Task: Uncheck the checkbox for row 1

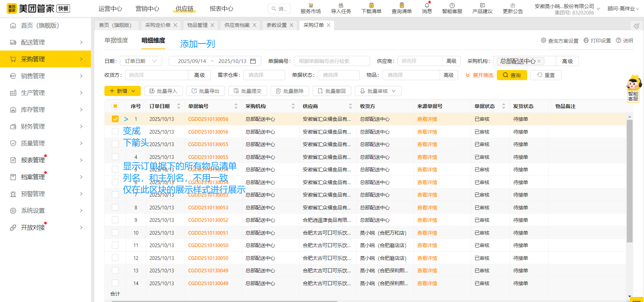Action: [115, 119]
